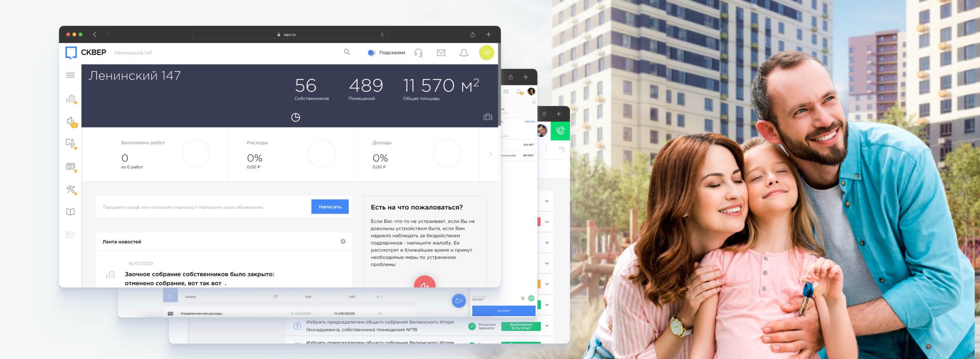Click the blue bell-plus round button
Screen dimensions: 980x359
459,301
